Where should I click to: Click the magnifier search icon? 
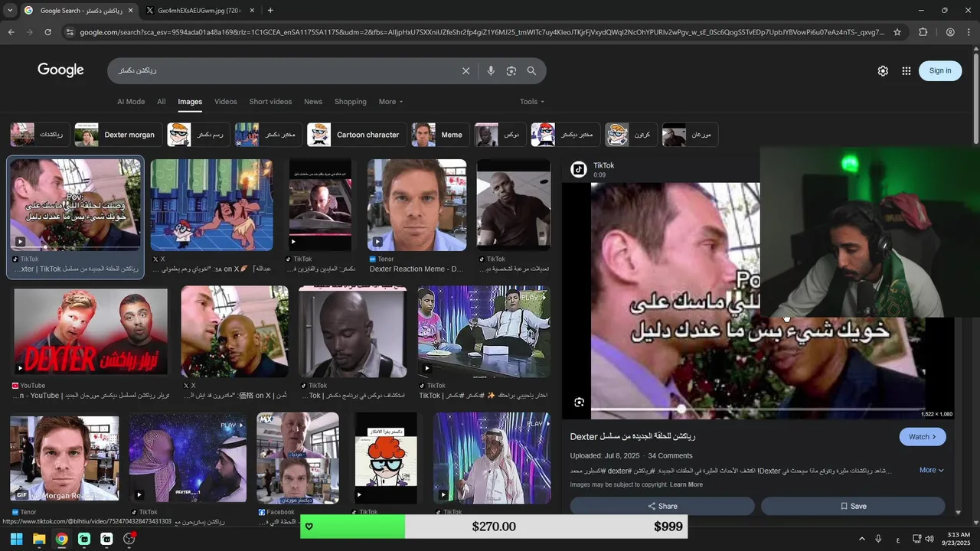click(531, 70)
